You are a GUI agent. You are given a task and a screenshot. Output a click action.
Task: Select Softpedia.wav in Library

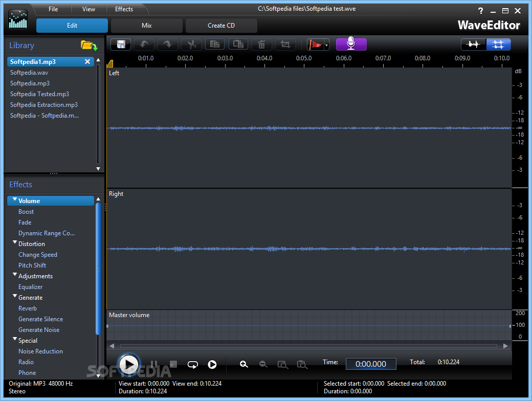29,73
